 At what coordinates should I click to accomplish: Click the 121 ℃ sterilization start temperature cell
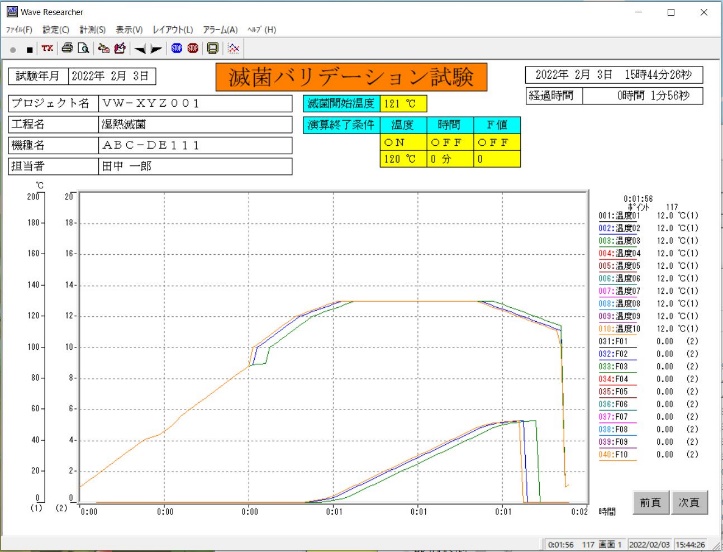(403, 104)
